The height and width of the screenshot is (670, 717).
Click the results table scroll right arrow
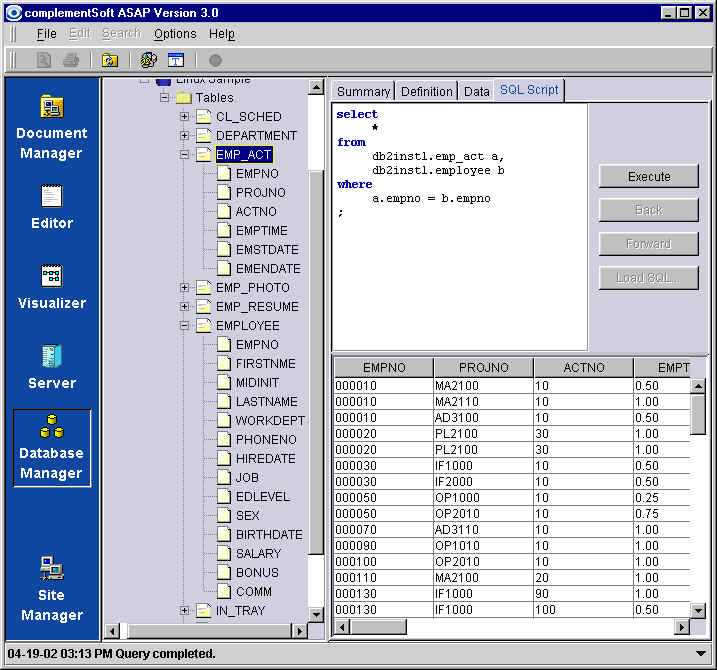(682, 627)
